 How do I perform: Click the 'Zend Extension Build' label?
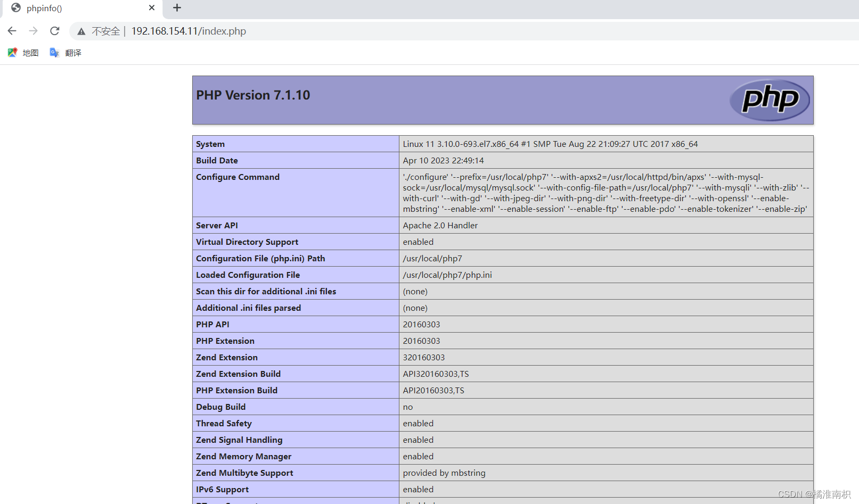[x=238, y=374]
